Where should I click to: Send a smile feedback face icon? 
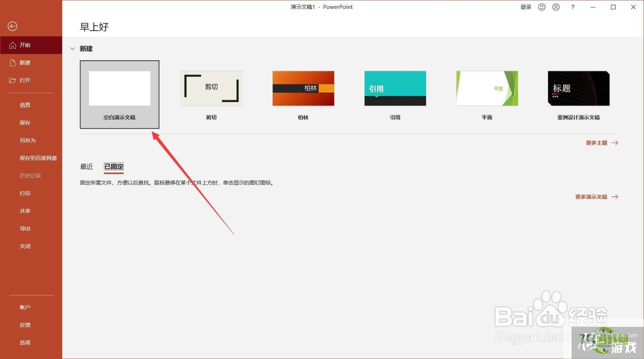pyautogui.click(x=542, y=7)
